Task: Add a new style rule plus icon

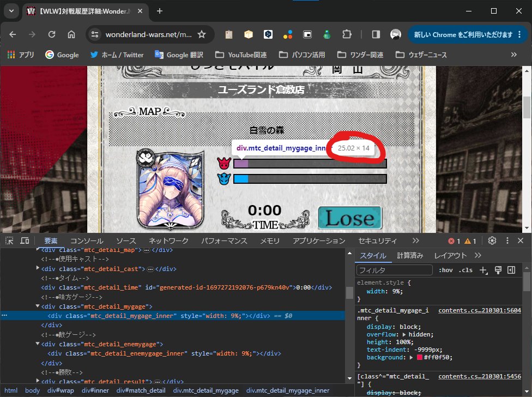Action: pyautogui.click(x=483, y=270)
